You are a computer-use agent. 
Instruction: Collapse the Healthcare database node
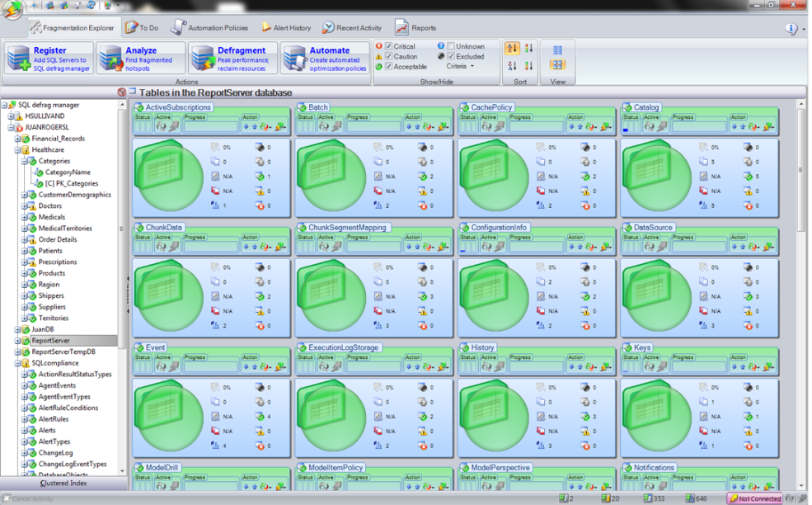18,150
